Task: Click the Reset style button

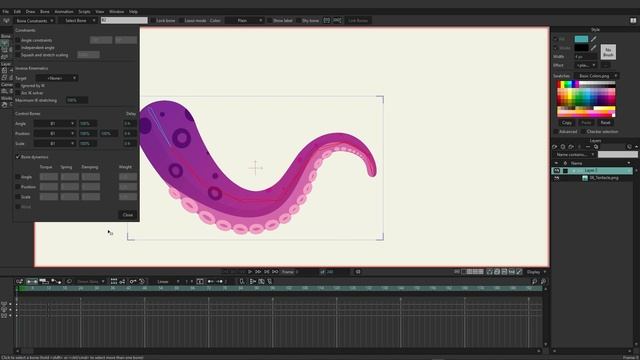Action: [605, 122]
